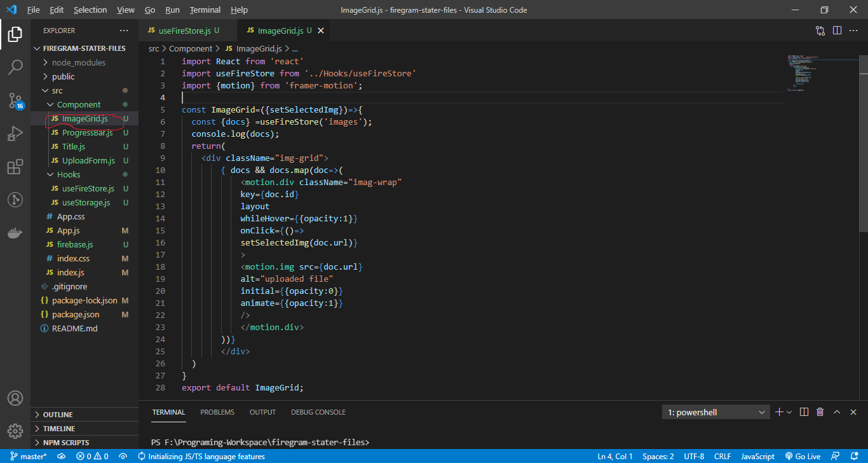The image size is (868, 463).
Task: Open the Docker view in activity bar
Action: [15, 233]
